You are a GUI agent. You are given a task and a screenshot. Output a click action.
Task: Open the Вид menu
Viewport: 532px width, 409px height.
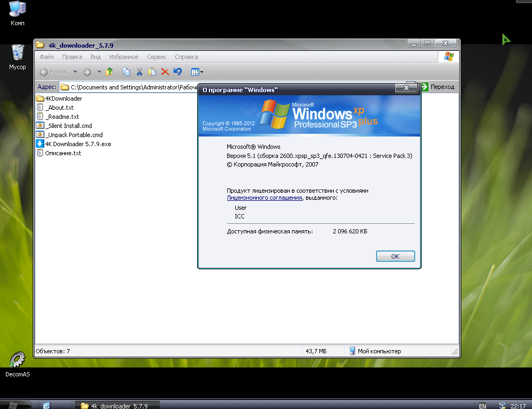point(95,57)
